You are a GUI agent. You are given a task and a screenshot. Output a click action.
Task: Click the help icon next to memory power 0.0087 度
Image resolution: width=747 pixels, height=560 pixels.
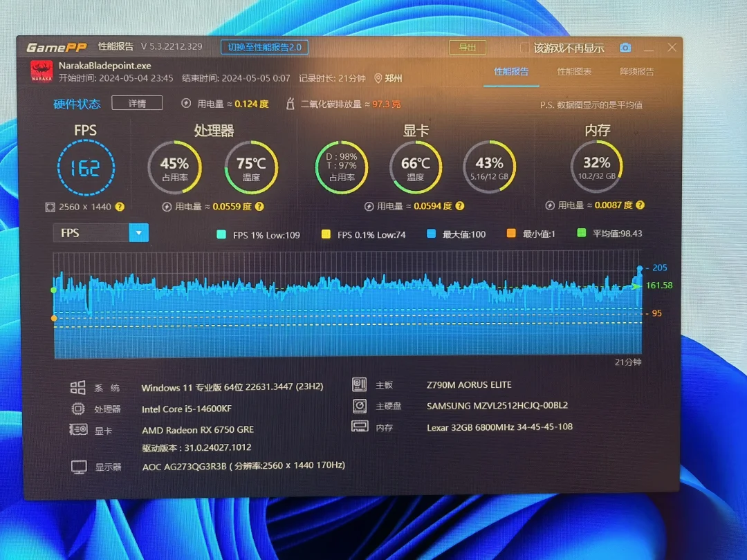[640, 205]
